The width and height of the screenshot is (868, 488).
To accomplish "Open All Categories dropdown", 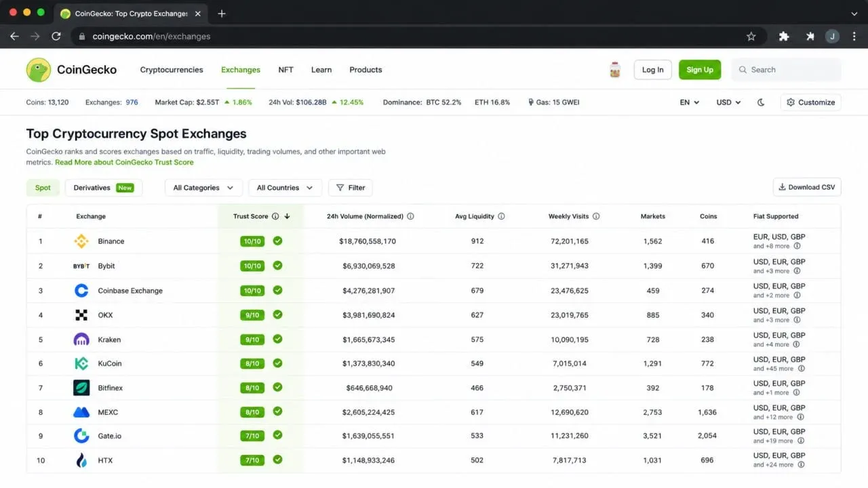I will point(203,188).
